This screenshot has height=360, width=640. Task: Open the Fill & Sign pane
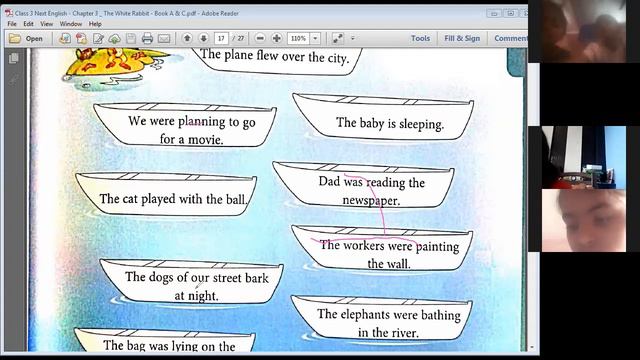coord(462,38)
